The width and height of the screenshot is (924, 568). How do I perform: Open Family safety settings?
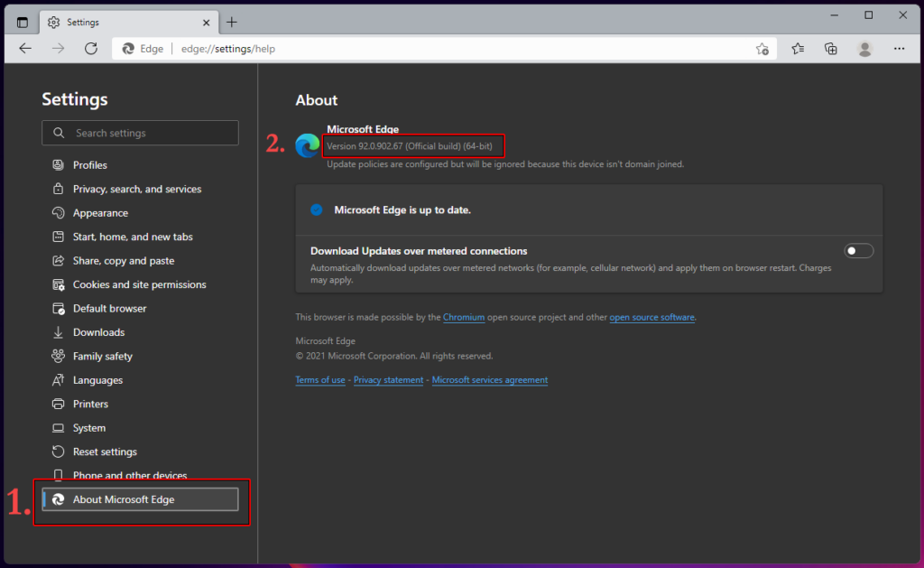pyautogui.click(x=101, y=356)
